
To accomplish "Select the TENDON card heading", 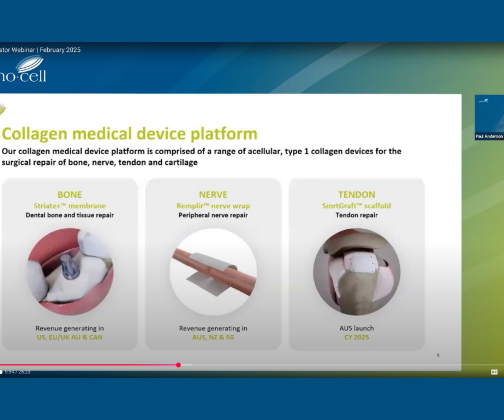I will tap(356, 195).
